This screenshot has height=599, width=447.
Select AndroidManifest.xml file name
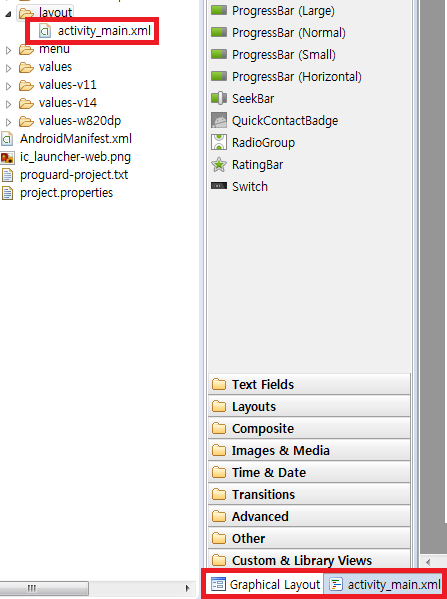[x=76, y=139]
